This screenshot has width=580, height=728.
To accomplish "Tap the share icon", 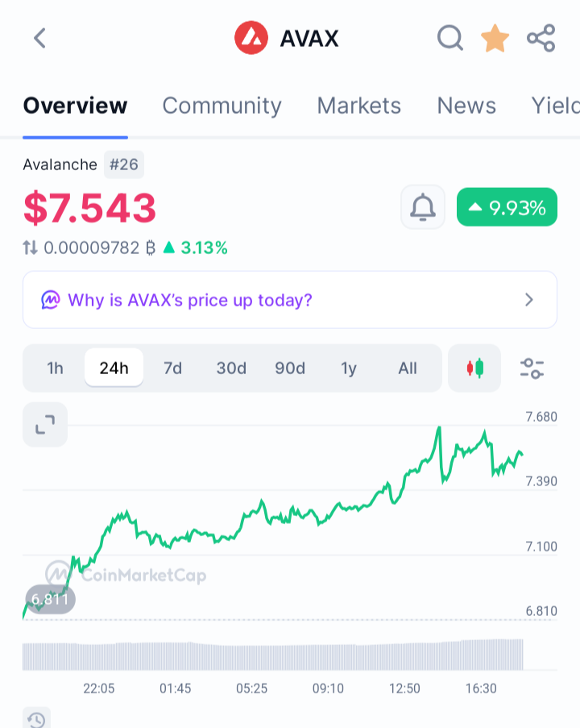I will 541,38.
